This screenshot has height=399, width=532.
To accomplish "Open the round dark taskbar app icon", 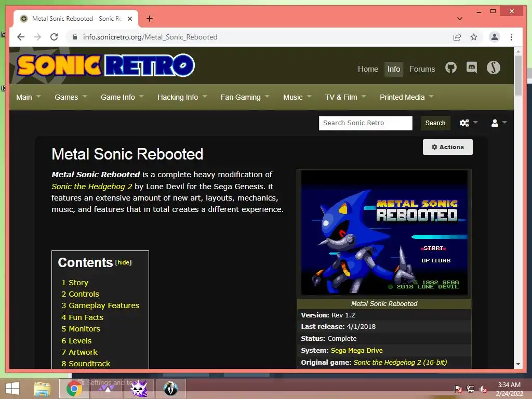I will (x=170, y=389).
